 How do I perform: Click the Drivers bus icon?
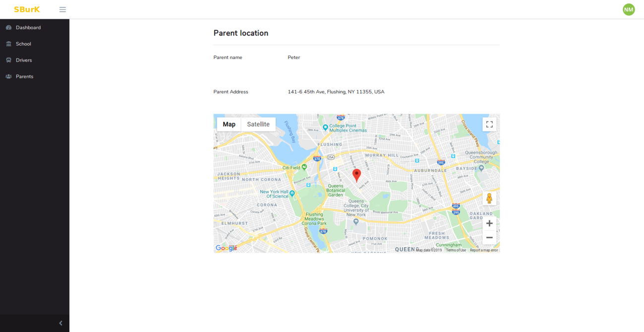pyautogui.click(x=8, y=60)
